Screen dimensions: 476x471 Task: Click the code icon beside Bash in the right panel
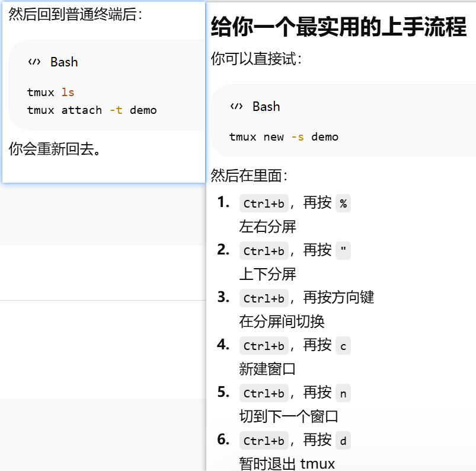coord(236,106)
